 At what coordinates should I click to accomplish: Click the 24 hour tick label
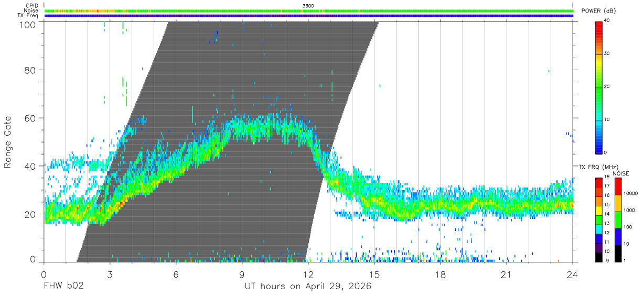tap(573, 274)
